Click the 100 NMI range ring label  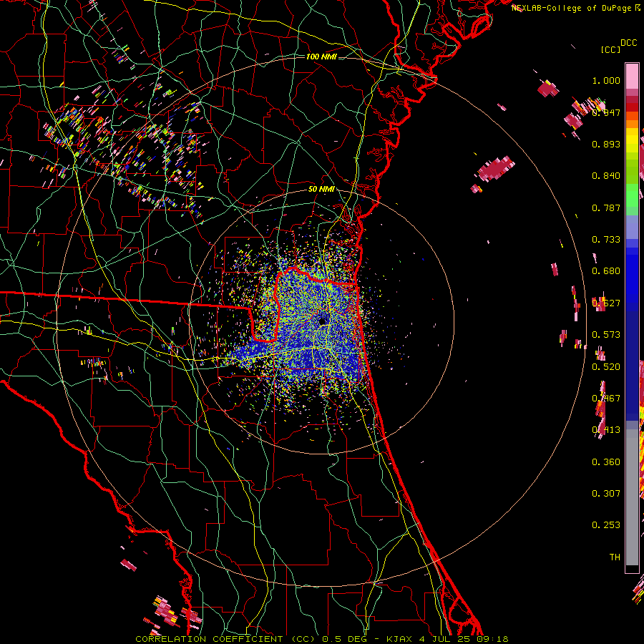321,57
